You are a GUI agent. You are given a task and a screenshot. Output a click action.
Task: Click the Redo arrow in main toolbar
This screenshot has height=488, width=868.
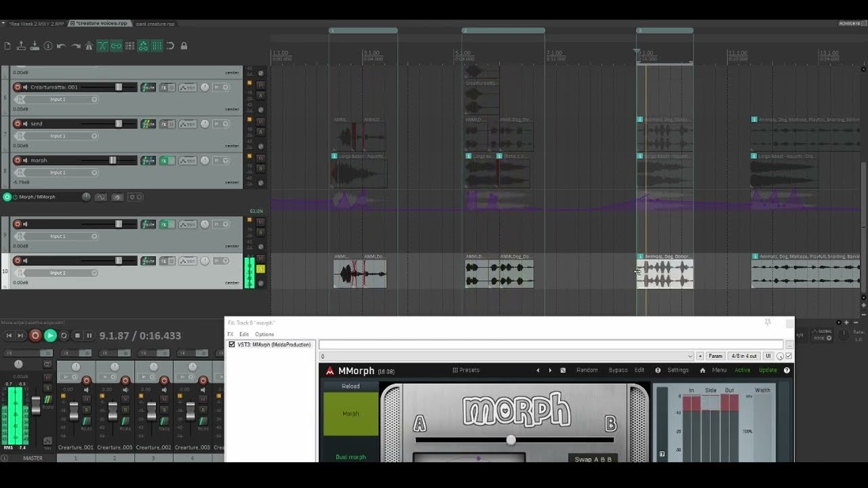pos(75,46)
